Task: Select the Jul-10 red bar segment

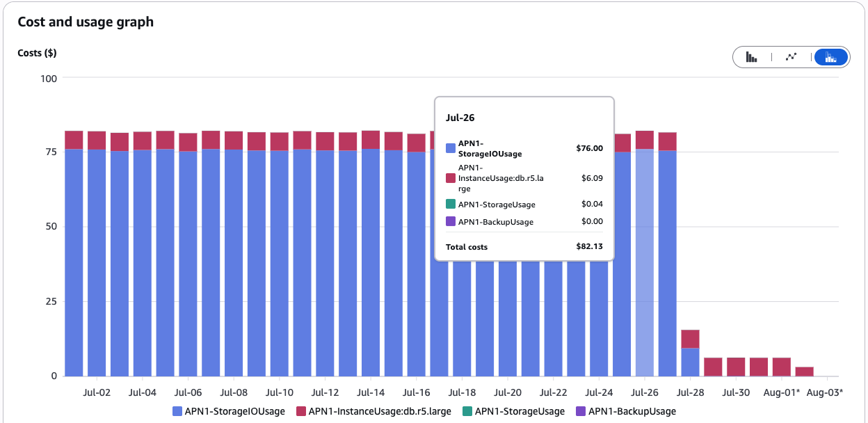Action: pos(280,141)
